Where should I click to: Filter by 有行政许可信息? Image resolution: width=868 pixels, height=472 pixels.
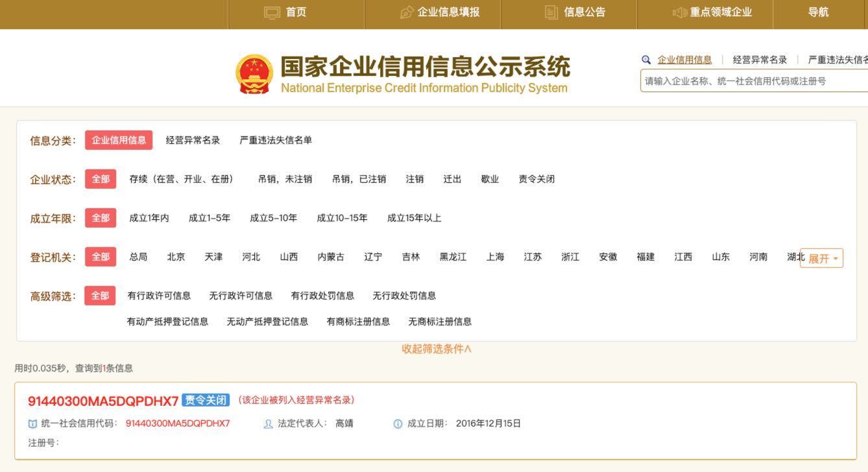coord(159,296)
